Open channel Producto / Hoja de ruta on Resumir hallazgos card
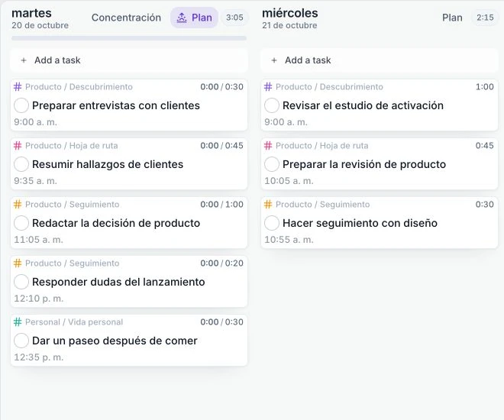Viewport: 504px width, 420px height. tap(71, 146)
